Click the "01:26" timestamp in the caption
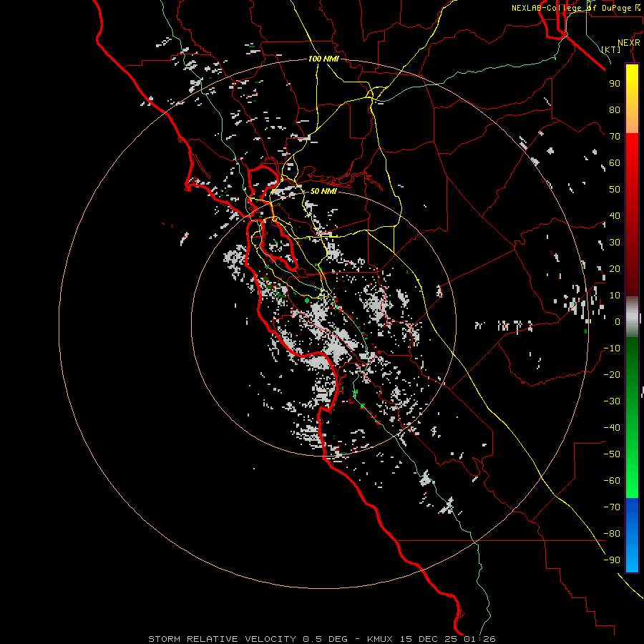Image resolution: width=644 pixels, height=644 pixels. click(x=479, y=639)
